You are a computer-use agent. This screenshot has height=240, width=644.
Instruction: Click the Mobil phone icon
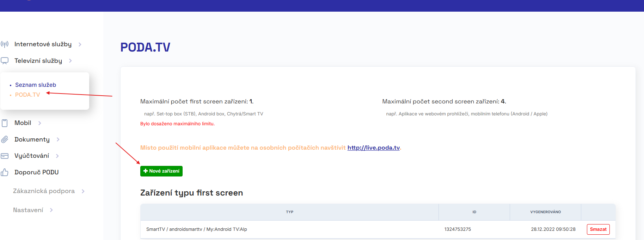pyautogui.click(x=5, y=123)
